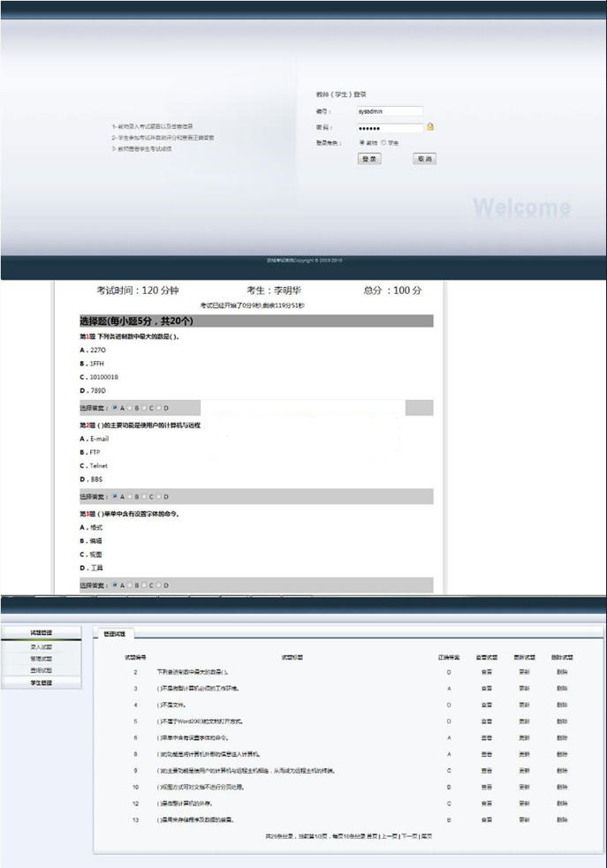The image size is (607, 868).
Task: Update question number 6 via 更新
Action: [x=524, y=738]
